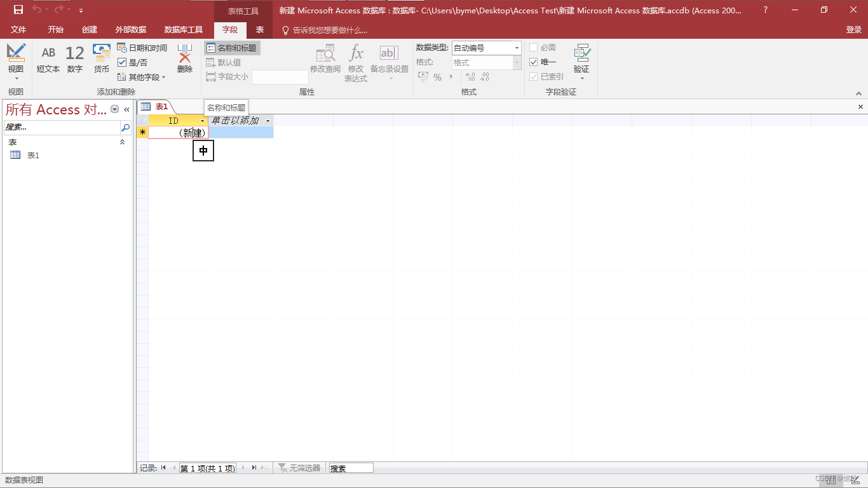This screenshot has width=868, height=488.
Task: Toggle the 是/否 checkbox field option
Action: [122, 62]
